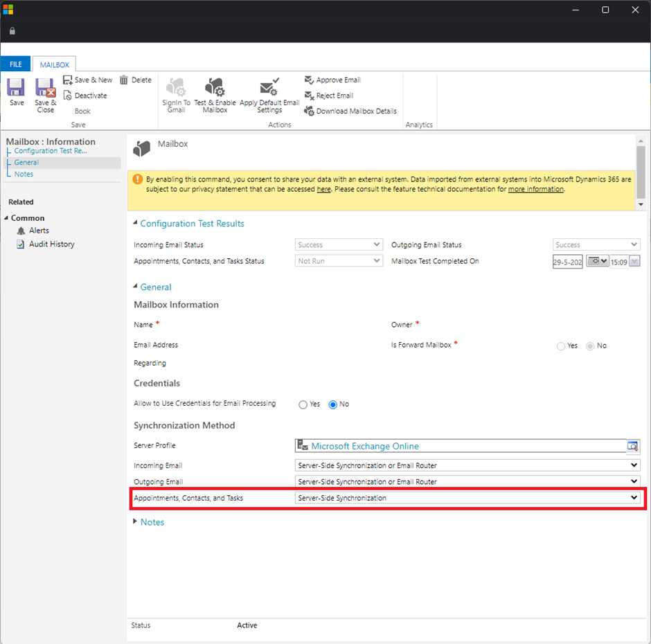Deactivate this mailbox
The width and height of the screenshot is (651, 644).
tap(85, 96)
